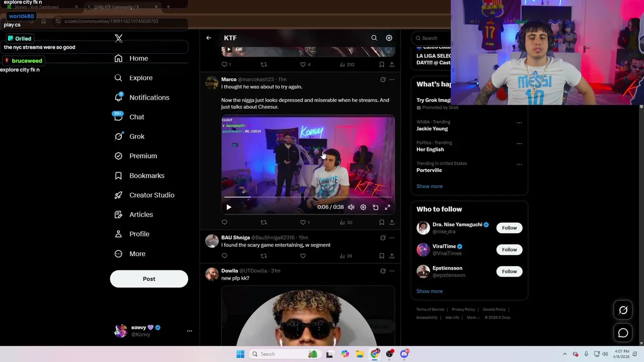Open Chrome from the taskbar

pyautogui.click(x=375, y=354)
